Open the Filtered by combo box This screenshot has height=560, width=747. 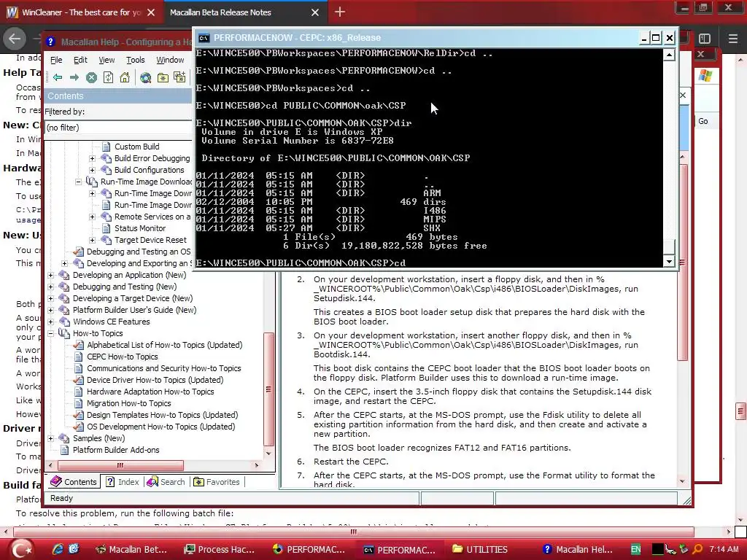tap(118, 127)
